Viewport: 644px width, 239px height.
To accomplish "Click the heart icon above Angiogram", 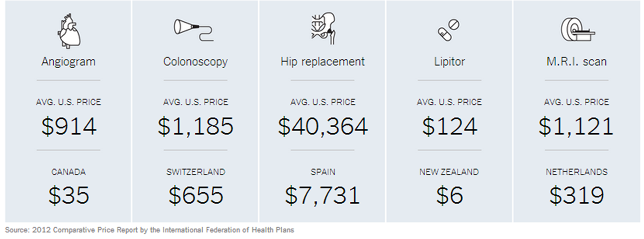I will (69, 31).
